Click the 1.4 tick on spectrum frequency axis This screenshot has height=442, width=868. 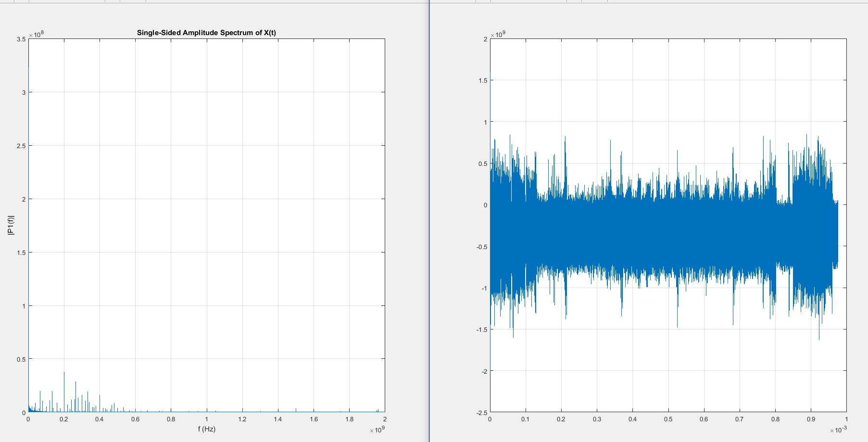[x=278, y=419]
